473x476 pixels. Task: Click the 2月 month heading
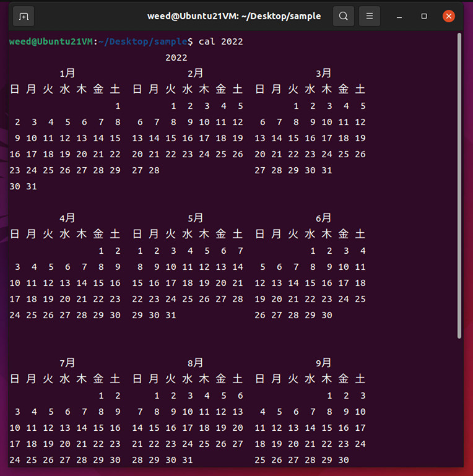(x=195, y=73)
